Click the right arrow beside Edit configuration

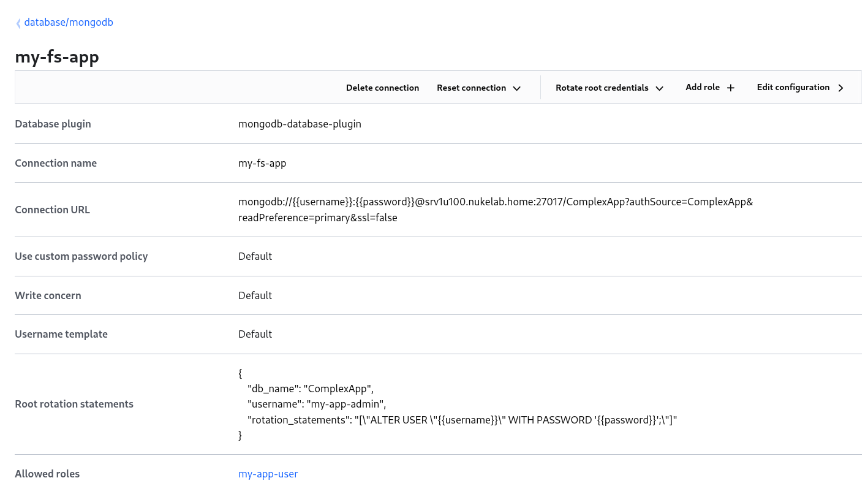point(841,88)
